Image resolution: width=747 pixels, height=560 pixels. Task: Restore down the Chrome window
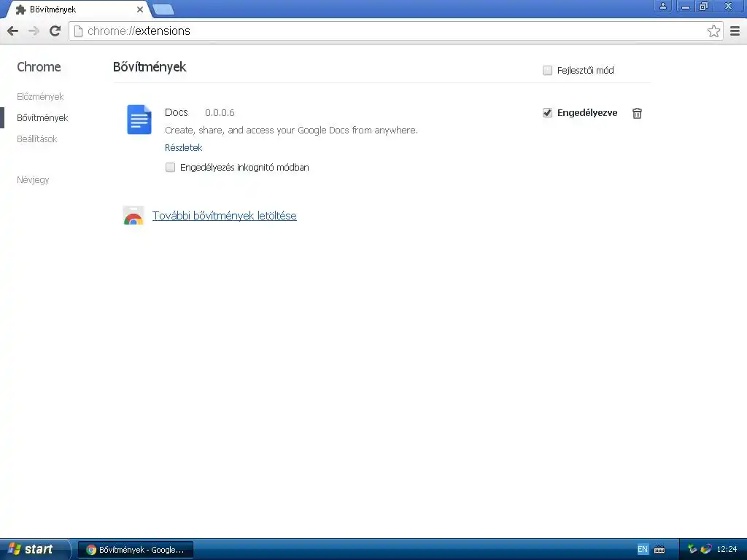pos(703,6)
